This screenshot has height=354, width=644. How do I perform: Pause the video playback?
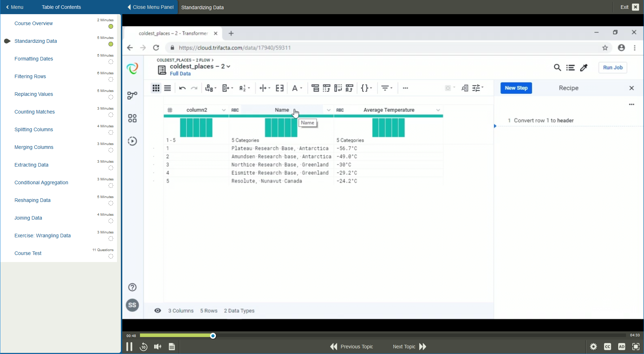(x=129, y=347)
